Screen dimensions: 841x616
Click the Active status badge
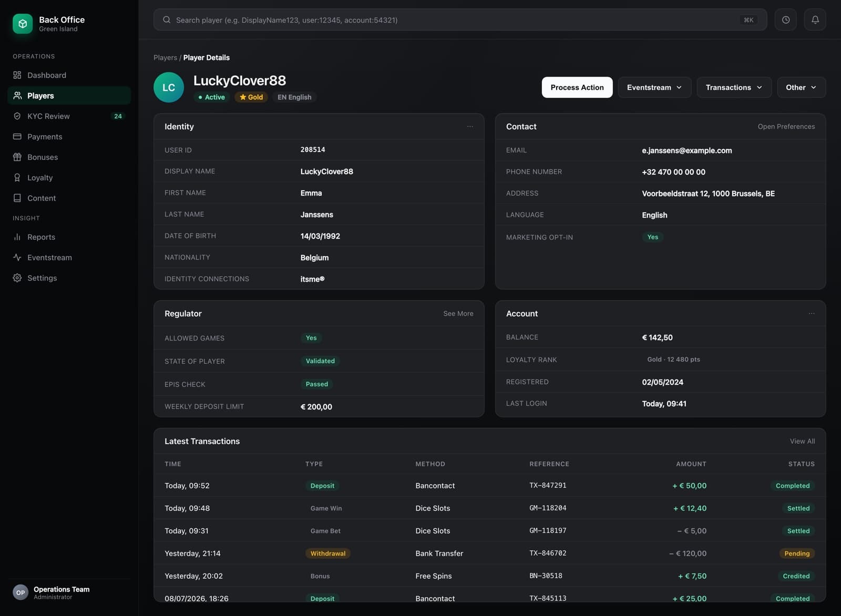coord(211,97)
